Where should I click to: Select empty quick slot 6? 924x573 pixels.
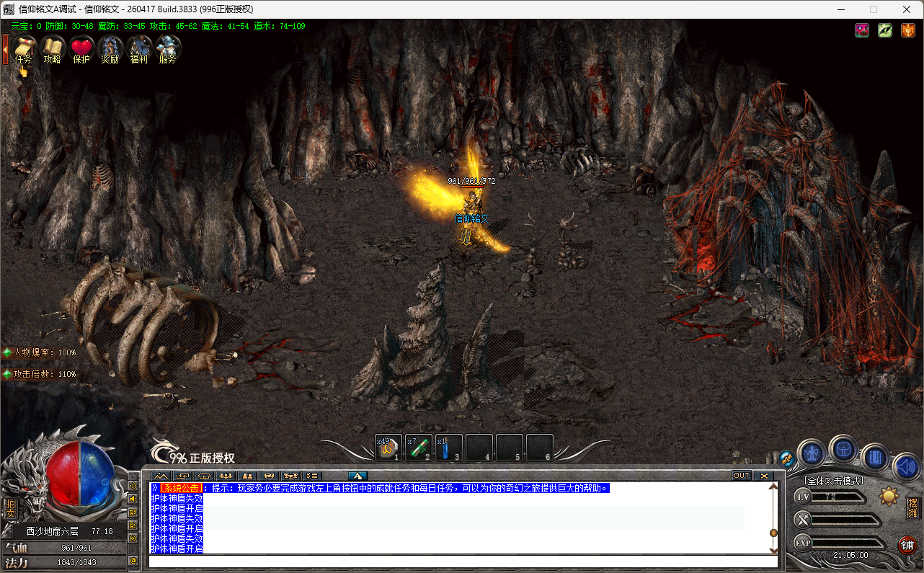[540, 448]
